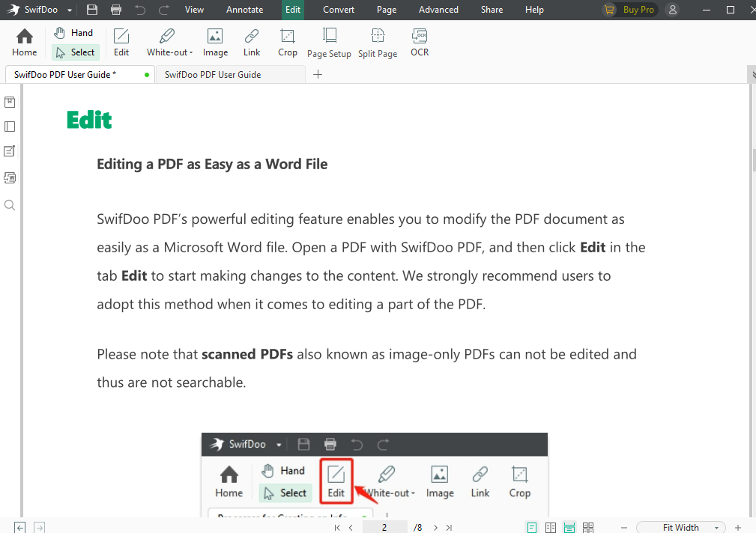Open the Help menu
Screen dimensions: 756x533
point(534,10)
